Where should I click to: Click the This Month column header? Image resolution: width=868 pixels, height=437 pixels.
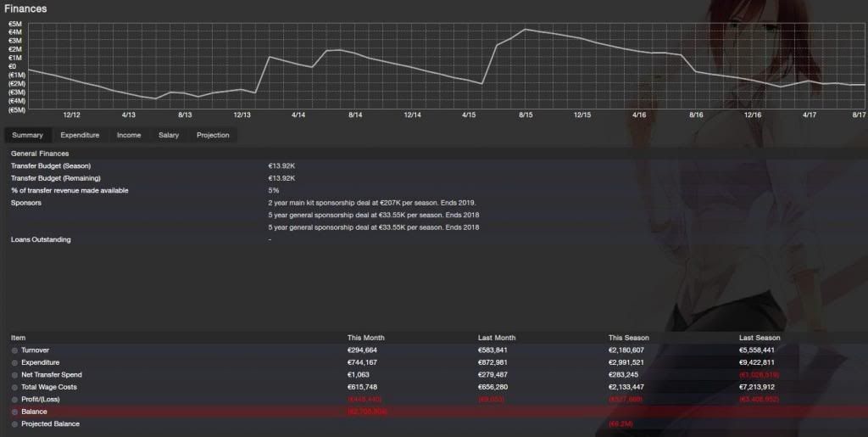[366, 338]
